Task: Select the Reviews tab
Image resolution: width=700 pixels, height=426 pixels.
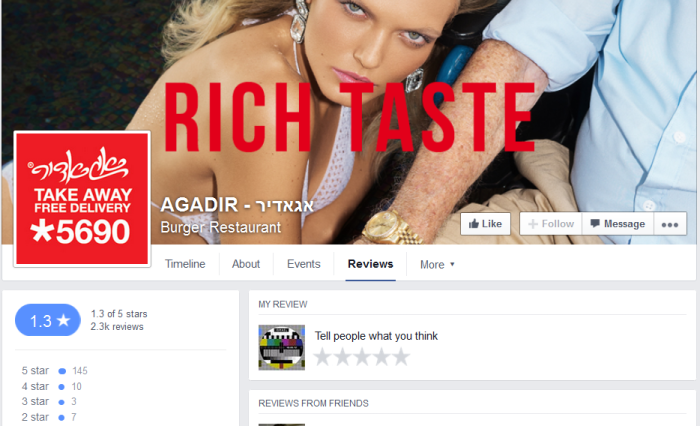Action: pos(371,264)
